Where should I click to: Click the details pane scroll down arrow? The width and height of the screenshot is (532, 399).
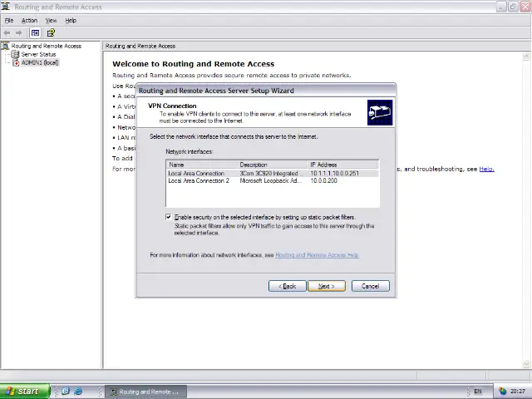[526, 364]
